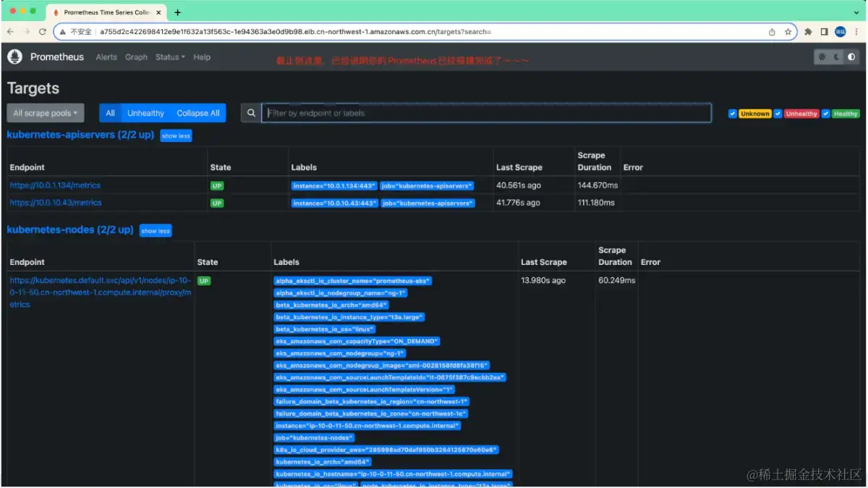
Task: Click the 41.776s ago last scrape value
Action: [518, 203]
